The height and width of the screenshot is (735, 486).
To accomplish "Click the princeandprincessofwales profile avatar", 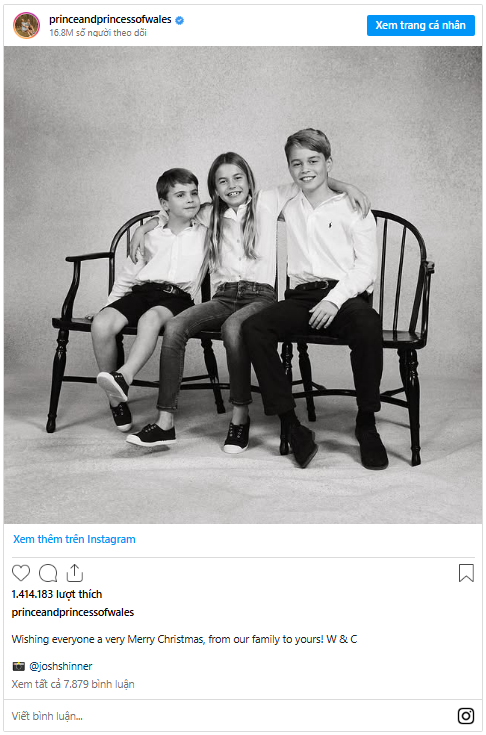I will 27,25.
